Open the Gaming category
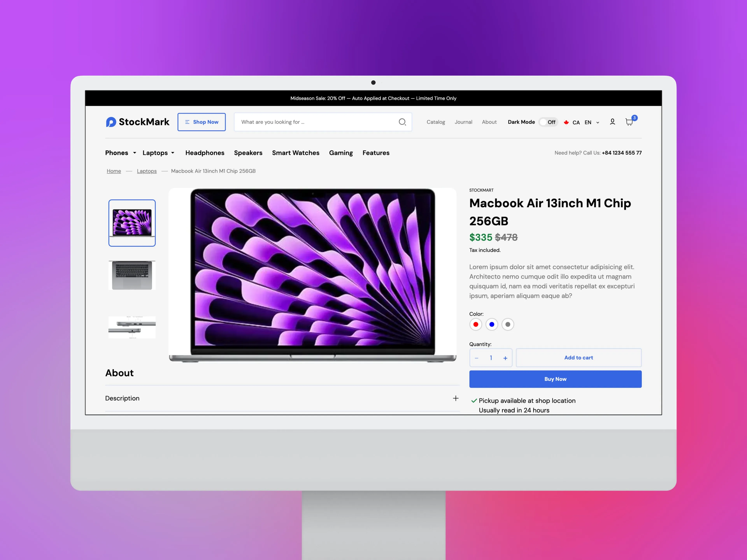Viewport: 747px width, 560px height. click(341, 153)
